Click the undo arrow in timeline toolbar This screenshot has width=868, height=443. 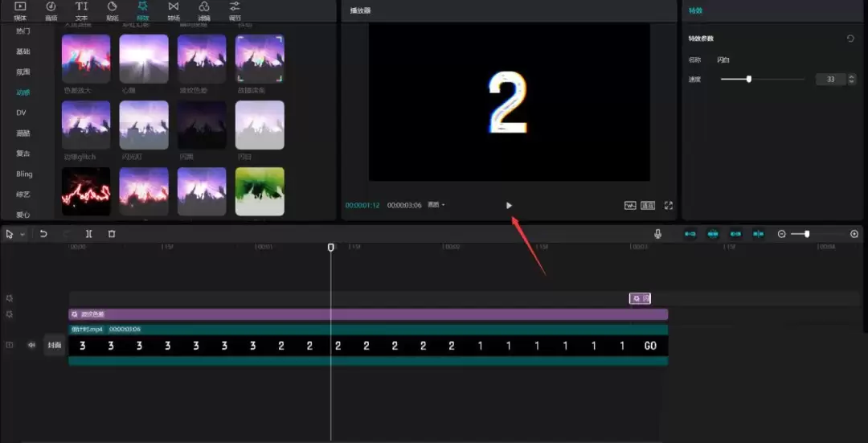point(43,234)
